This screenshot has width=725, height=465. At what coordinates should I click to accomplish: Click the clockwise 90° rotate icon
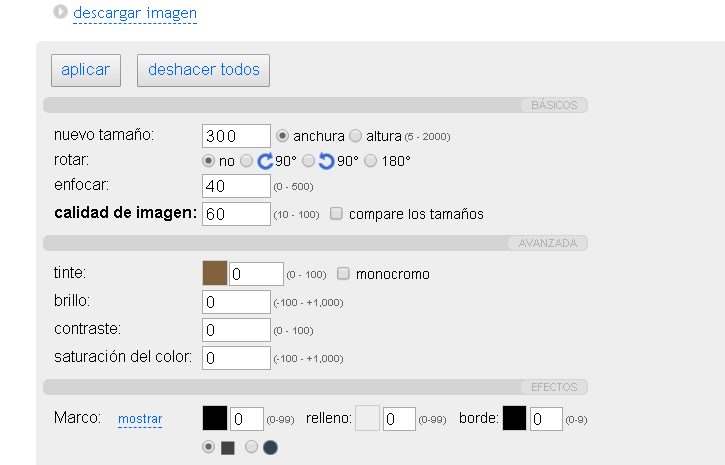[265, 161]
